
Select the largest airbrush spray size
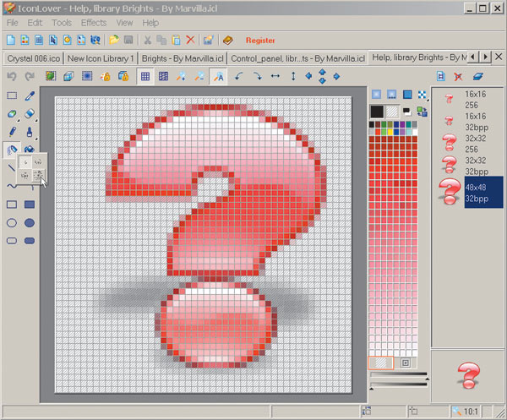[39, 175]
